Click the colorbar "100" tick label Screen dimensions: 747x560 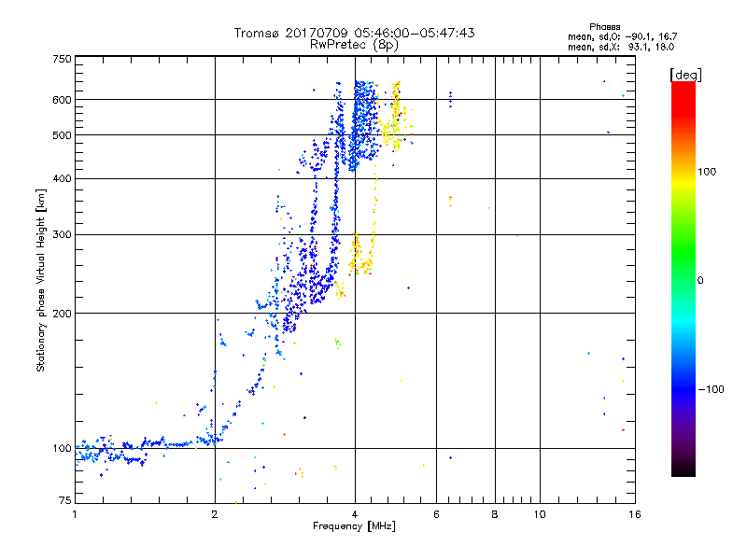707,172
